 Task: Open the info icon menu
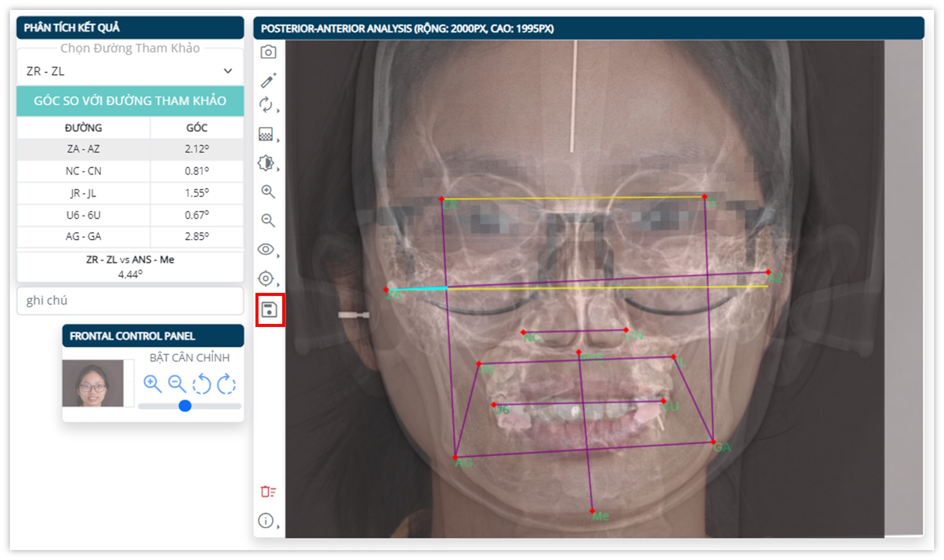point(266,520)
